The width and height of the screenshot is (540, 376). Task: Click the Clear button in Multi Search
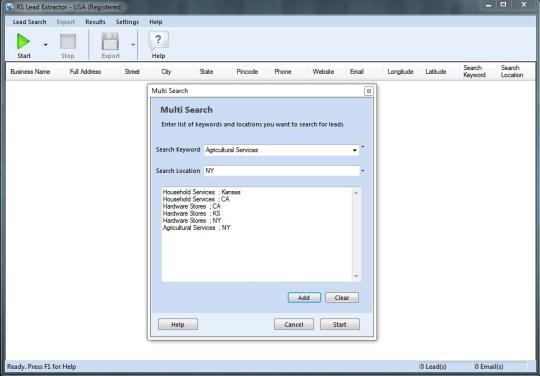click(x=342, y=297)
